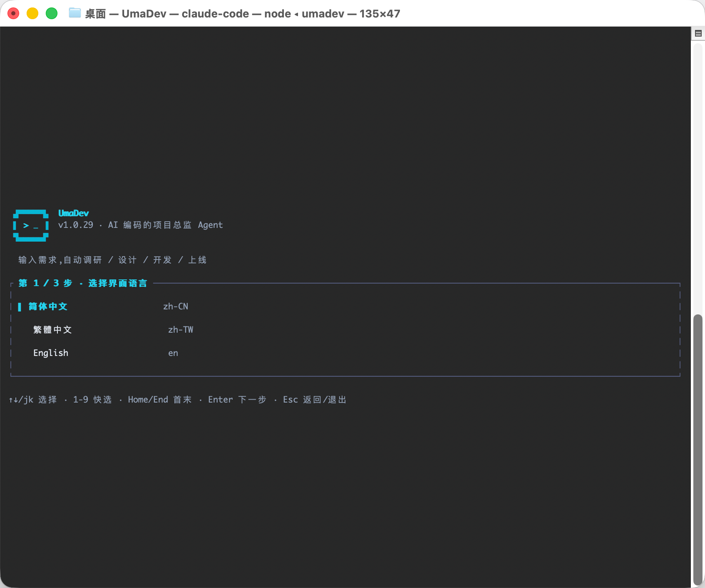Click the 选择界面语言 heading
The width and height of the screenshot is (705, 588).
(x=118, y=283)
